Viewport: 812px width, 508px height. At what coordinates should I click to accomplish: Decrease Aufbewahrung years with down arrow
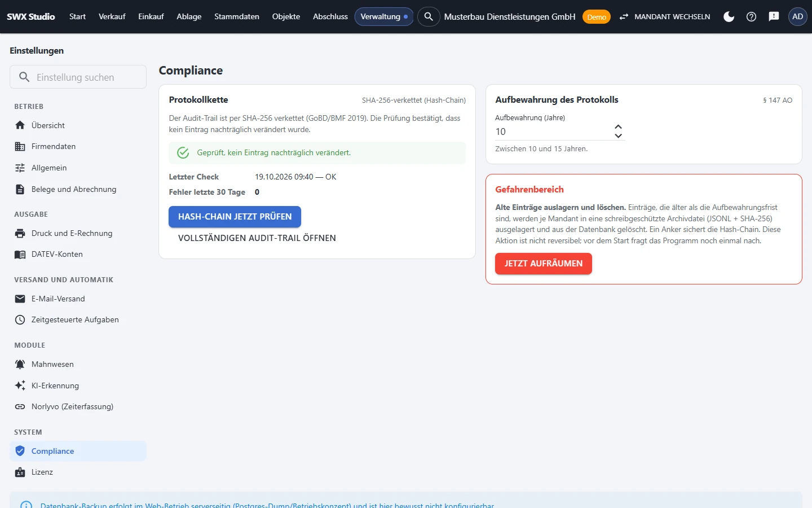[618, 135]
